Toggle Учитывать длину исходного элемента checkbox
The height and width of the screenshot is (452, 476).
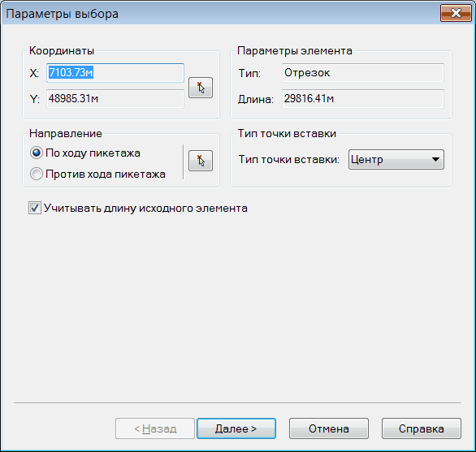coord(35,208)
